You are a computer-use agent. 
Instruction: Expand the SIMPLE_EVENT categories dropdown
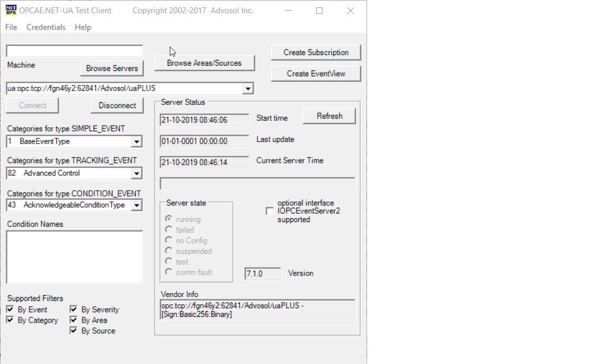point(137,142)
